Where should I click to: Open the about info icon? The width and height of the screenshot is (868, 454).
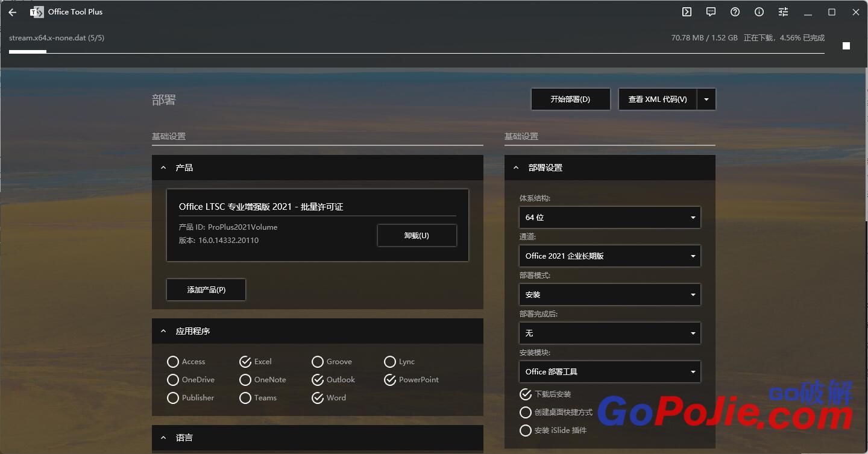pos(759,12)
